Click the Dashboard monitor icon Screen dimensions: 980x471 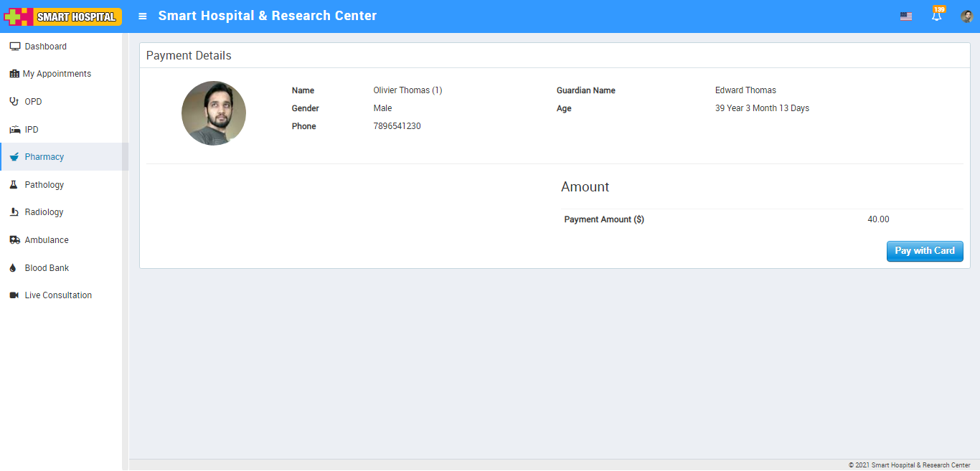14,47
